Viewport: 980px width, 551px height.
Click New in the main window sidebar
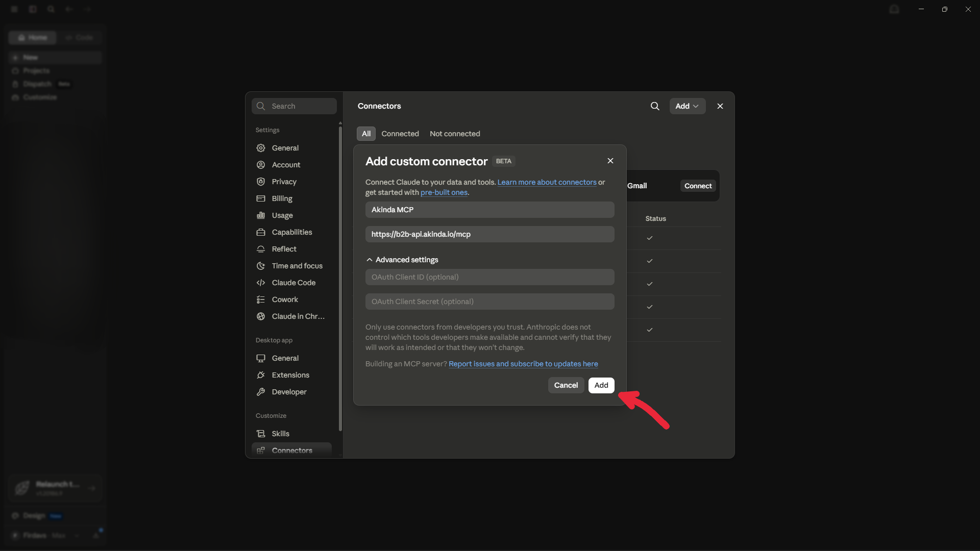point(55,58)
